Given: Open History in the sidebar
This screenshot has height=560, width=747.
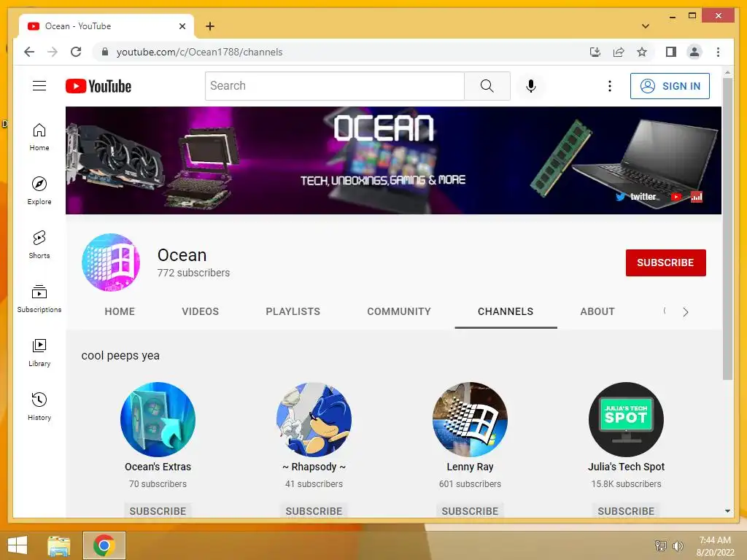Looking at the screenshot, I should tap(39, 407).
